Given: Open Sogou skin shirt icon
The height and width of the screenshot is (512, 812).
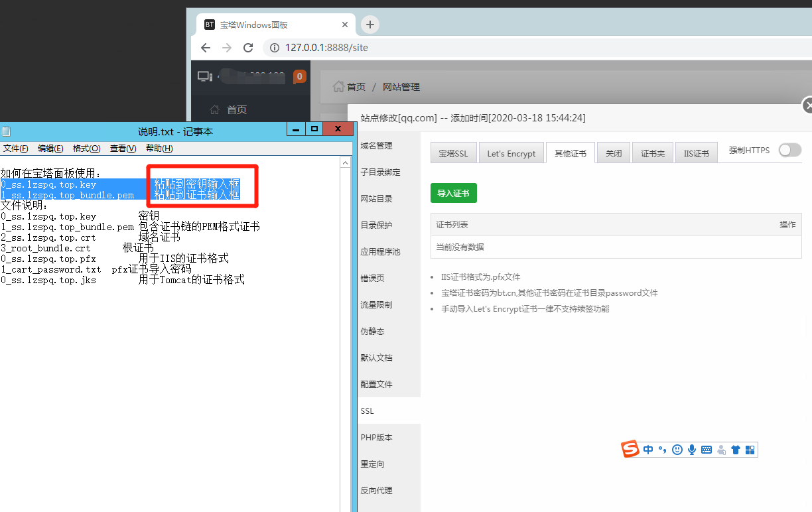Looking at the screenshot, I should 736,450.
